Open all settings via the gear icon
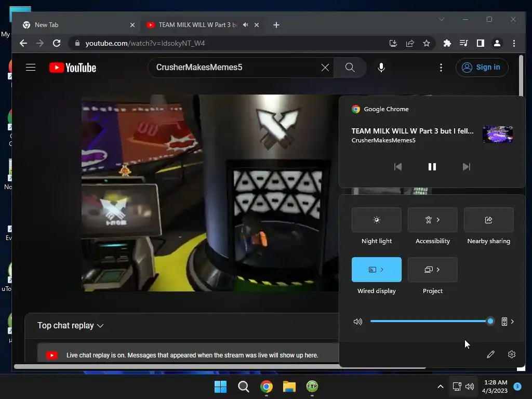 pyautogui.click(x=512, y=354)
